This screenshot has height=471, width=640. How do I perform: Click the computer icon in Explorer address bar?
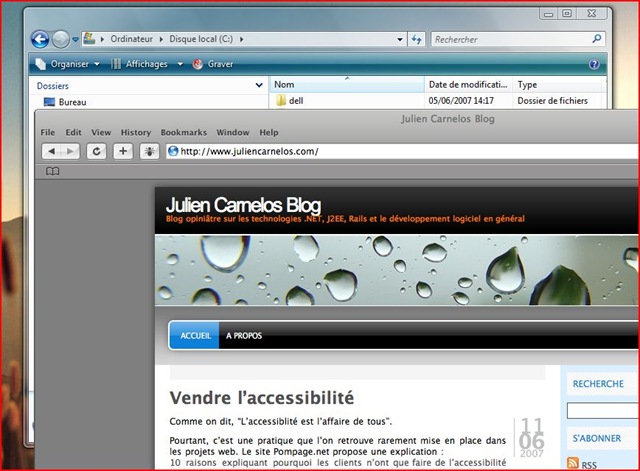[x=89, y=39]
